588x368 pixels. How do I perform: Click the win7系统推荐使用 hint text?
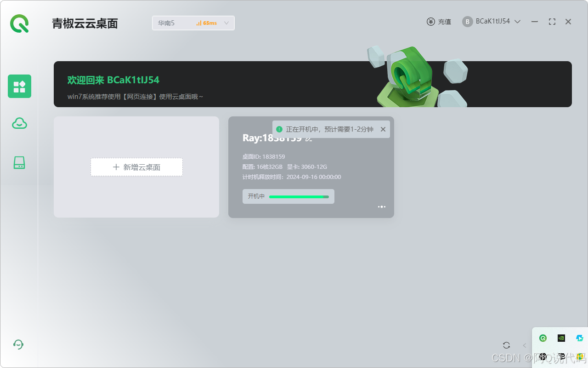(x=135, y=97)
